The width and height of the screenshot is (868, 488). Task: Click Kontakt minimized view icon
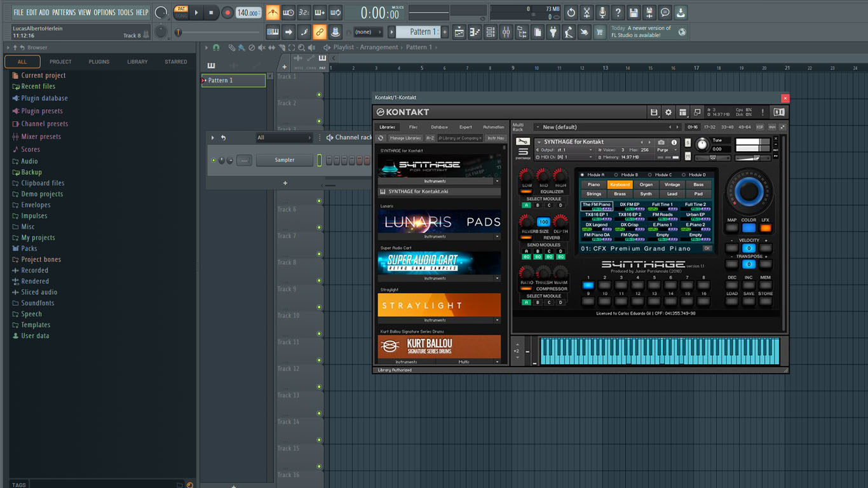(x=697, y=112)
